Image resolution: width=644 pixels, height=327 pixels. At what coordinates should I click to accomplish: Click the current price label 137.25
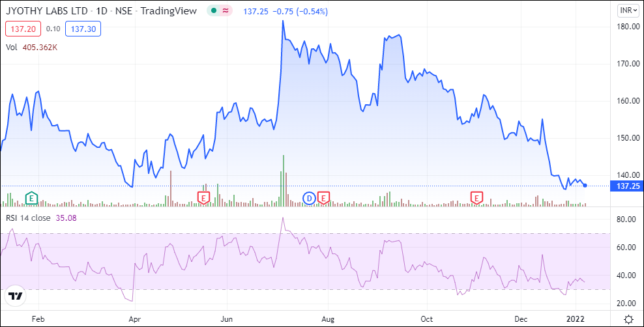628,186
